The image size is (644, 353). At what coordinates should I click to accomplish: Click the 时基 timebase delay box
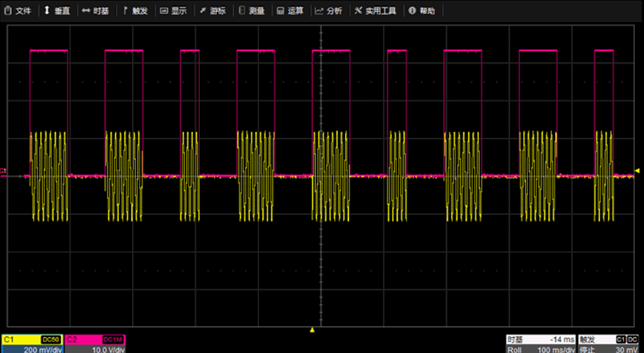click(x=540, y=338)
